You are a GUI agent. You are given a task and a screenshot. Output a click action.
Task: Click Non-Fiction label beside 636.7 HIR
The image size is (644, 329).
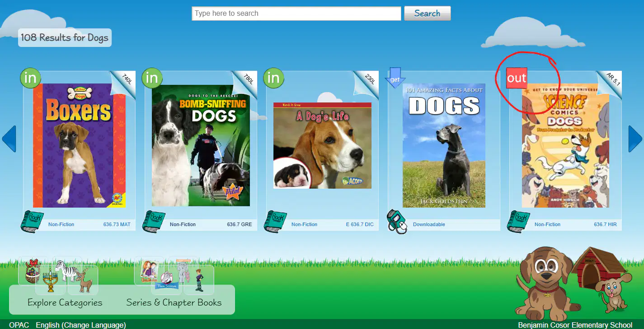548,224
